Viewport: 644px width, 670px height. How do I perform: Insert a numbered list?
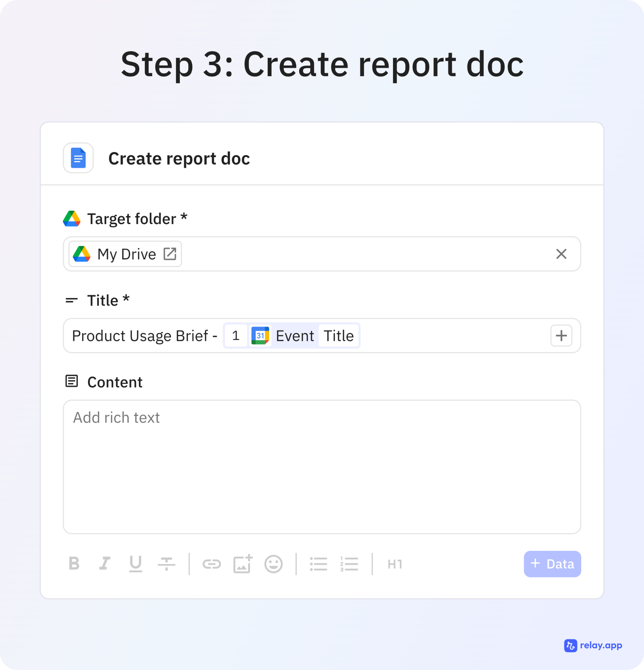tap(349, 564)
